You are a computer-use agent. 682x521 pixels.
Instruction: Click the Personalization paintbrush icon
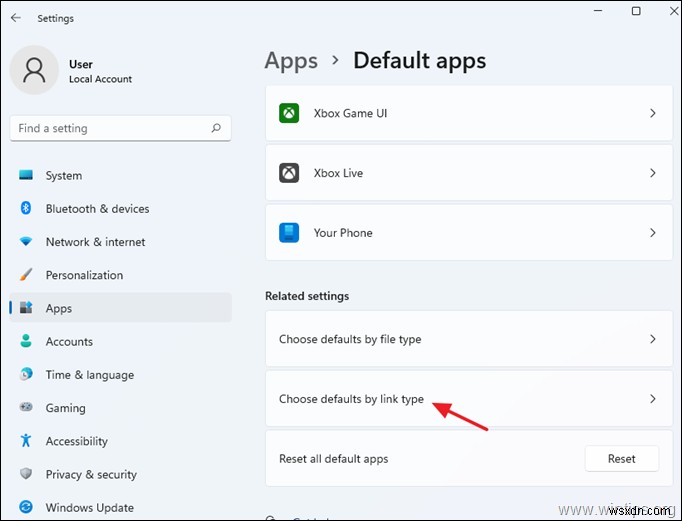(26, 274)
